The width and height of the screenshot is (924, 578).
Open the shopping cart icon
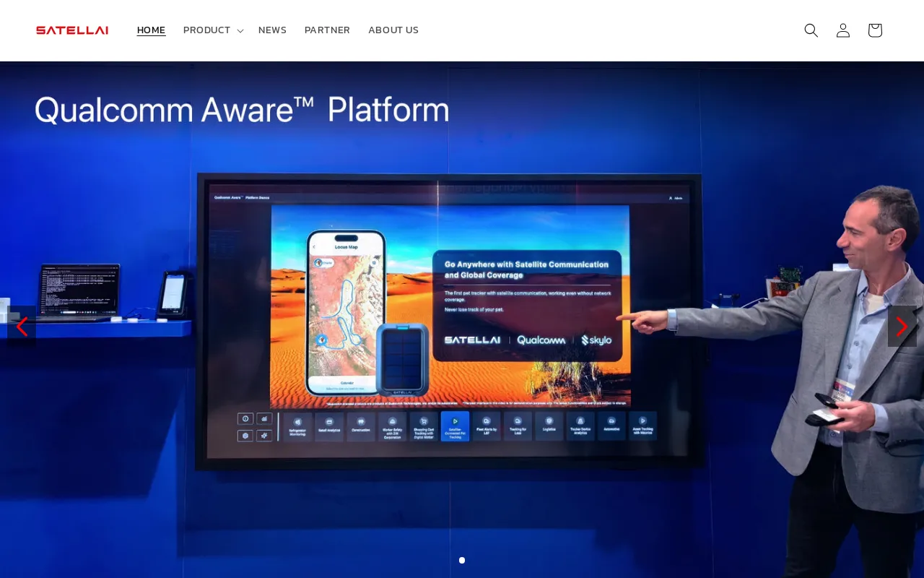(x=874, y=30)
